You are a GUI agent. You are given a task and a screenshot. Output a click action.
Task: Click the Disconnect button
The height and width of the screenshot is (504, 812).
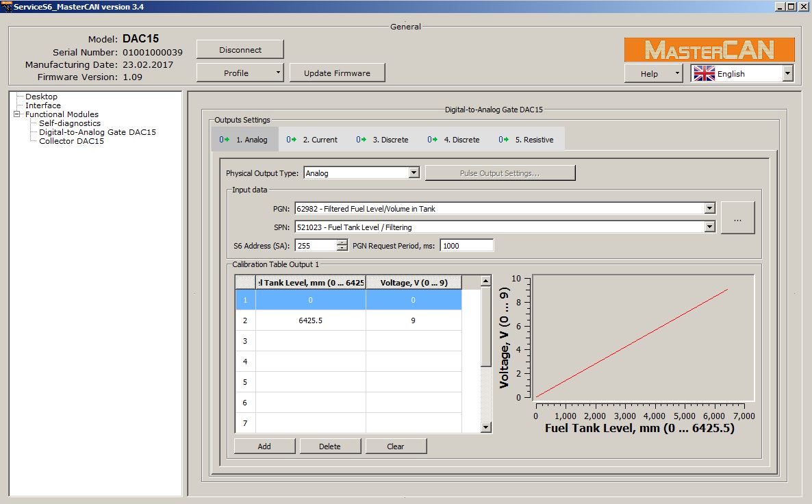tap(240, 50)
